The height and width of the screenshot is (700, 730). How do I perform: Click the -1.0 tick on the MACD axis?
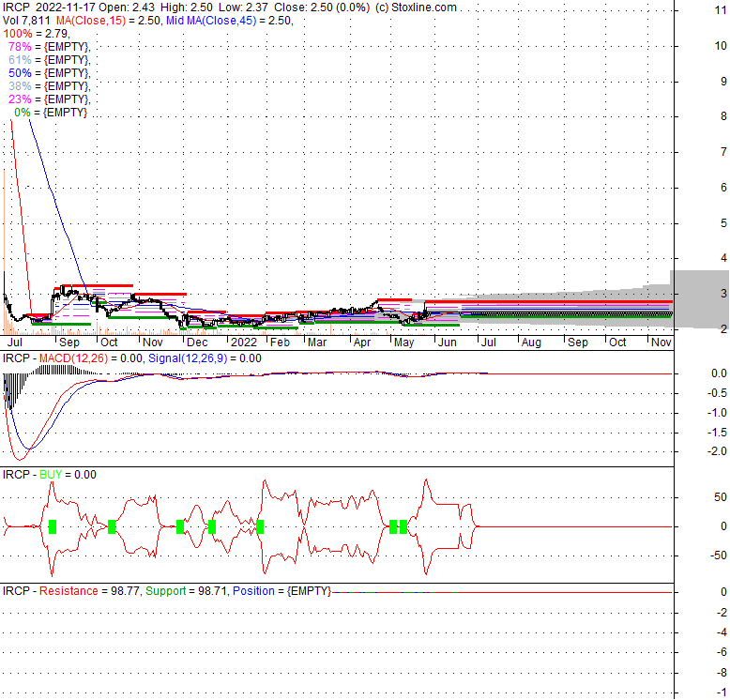(x=718, y=413)
